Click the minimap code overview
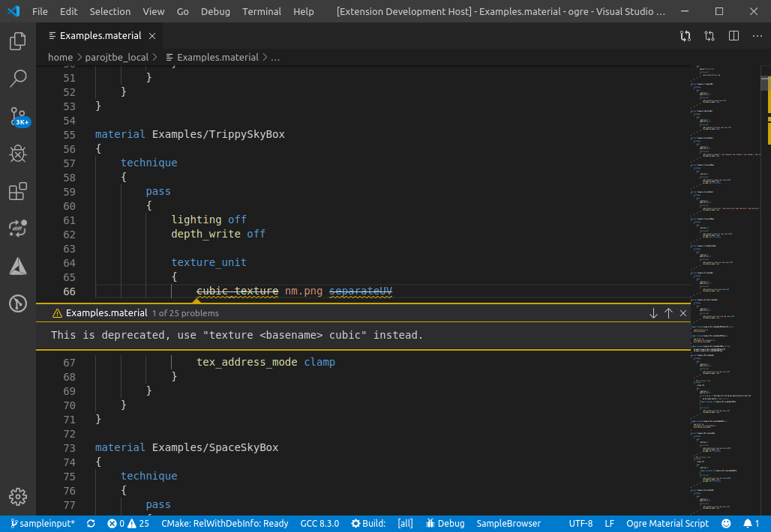Image resolution: width=771 pixels, height=532 pixels. pos(725,290)
